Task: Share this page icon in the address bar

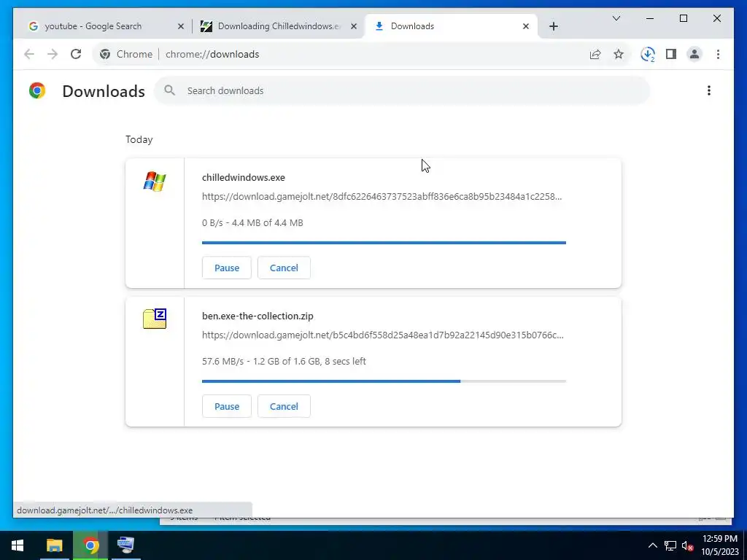Action: (x=595, y=54)
